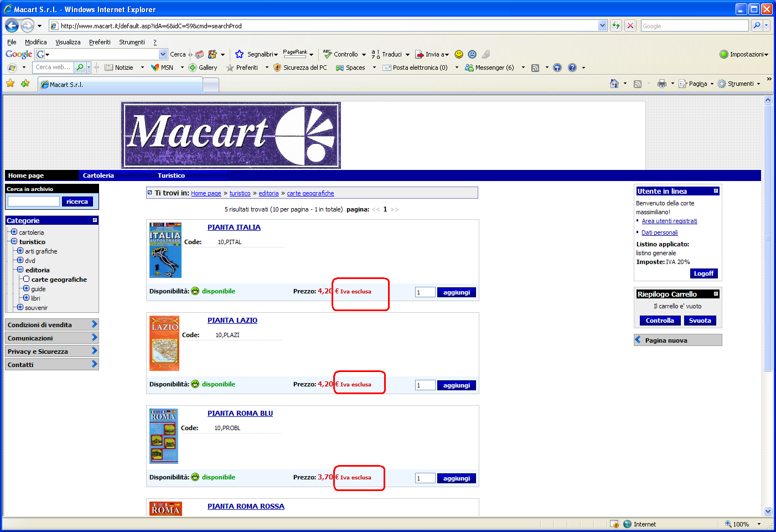Click Sicurezza del PC shield button

tap(300, 68)
